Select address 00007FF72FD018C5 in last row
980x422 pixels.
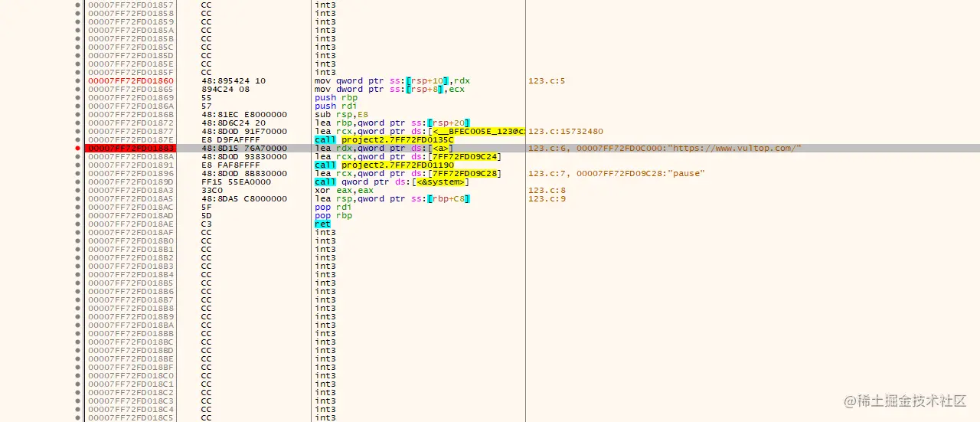point(131,417)
